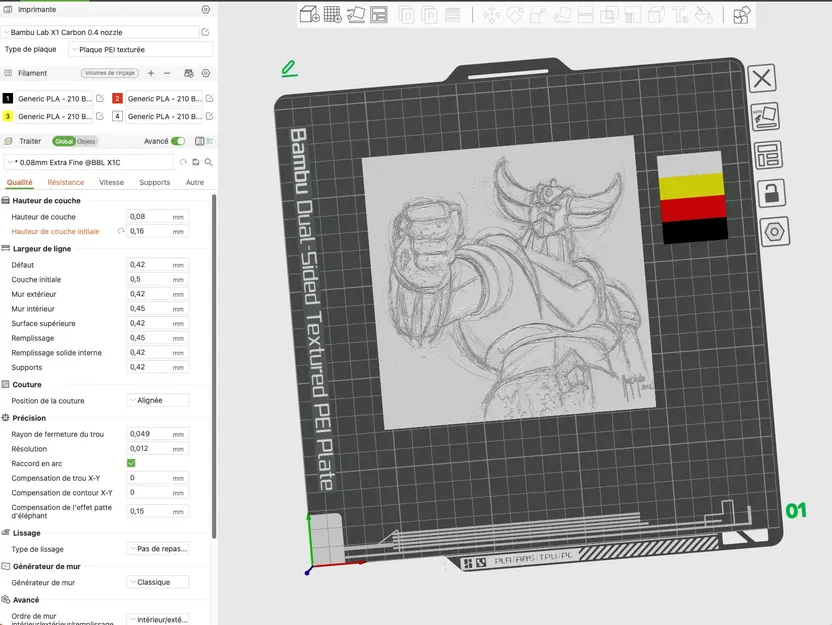
Task: Run auto-orient from the top toolbar
Action: [x=356, y=14]
